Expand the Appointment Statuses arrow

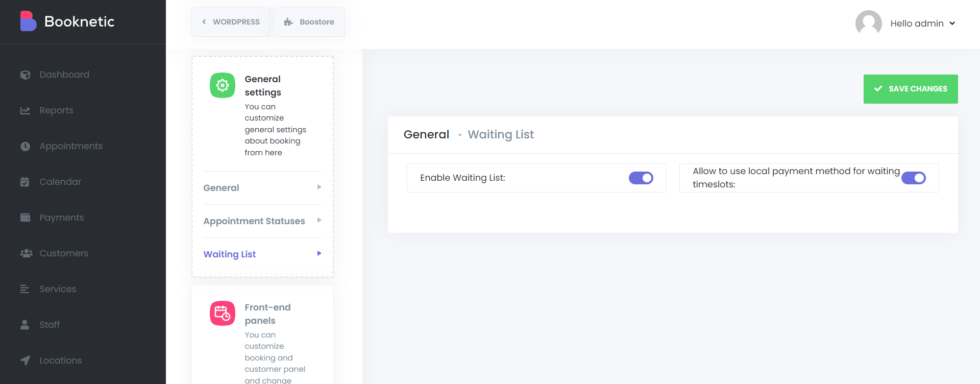click(319, 221)
